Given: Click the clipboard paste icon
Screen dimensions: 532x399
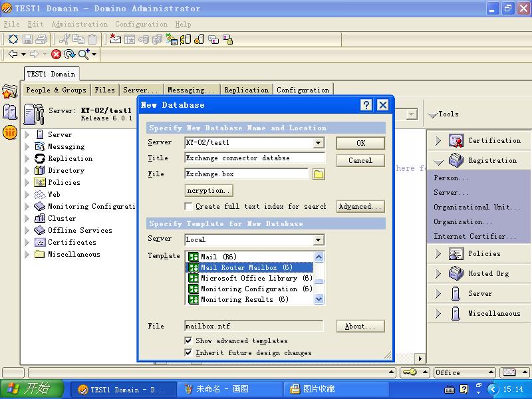Looking at the screenshot, I should click(x=92, y=39).
